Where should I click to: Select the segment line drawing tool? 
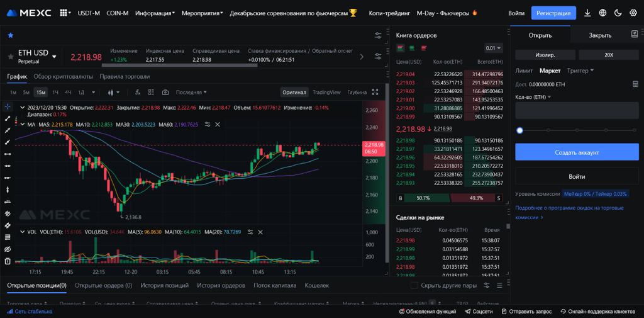[8, 118]
